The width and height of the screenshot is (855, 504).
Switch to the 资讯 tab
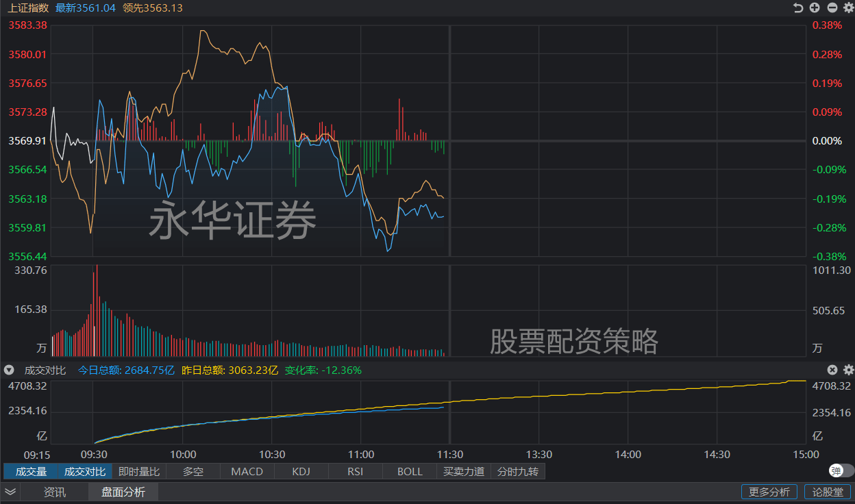55,492
